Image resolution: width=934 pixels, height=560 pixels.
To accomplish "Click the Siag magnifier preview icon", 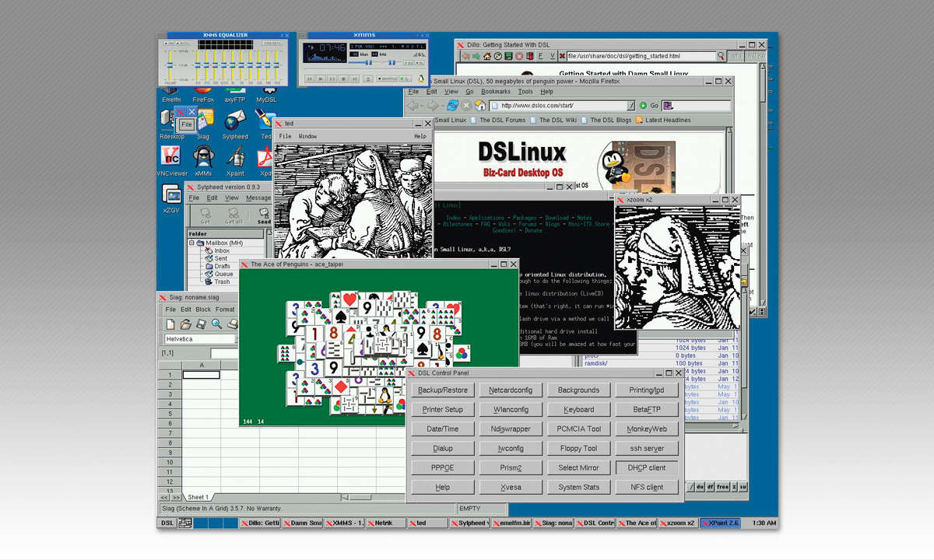I will (x=216, y=324).
